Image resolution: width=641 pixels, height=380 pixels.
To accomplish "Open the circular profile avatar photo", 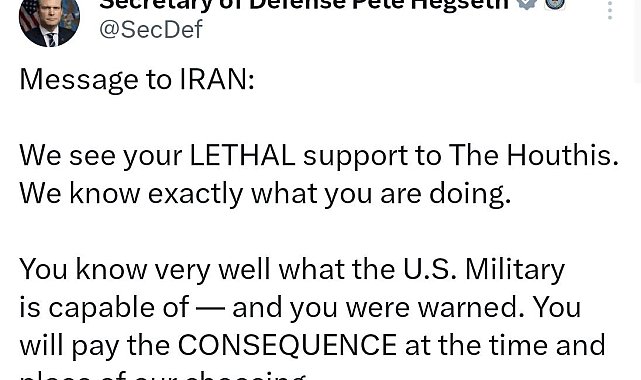I will click(x=49, y=22).
